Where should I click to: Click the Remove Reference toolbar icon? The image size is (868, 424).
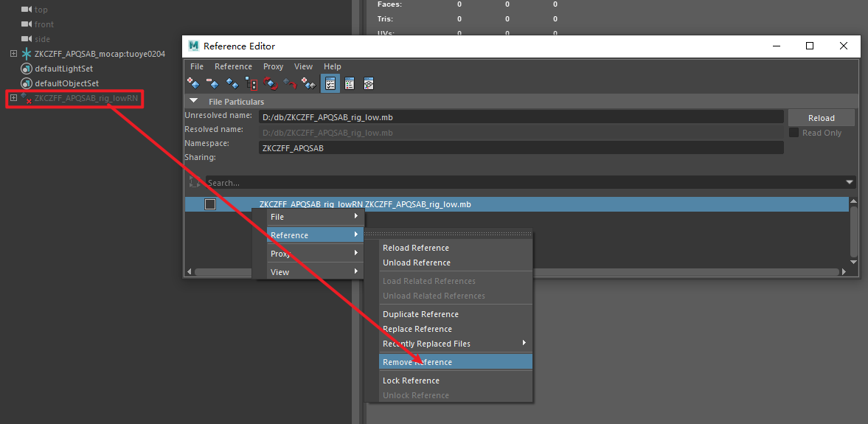(213, 84)
